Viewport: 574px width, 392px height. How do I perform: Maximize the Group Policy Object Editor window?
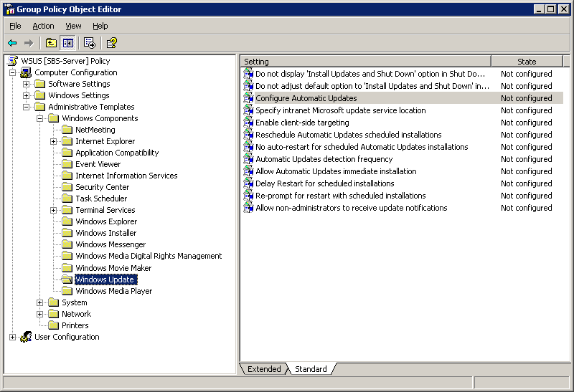coord(551,9)
